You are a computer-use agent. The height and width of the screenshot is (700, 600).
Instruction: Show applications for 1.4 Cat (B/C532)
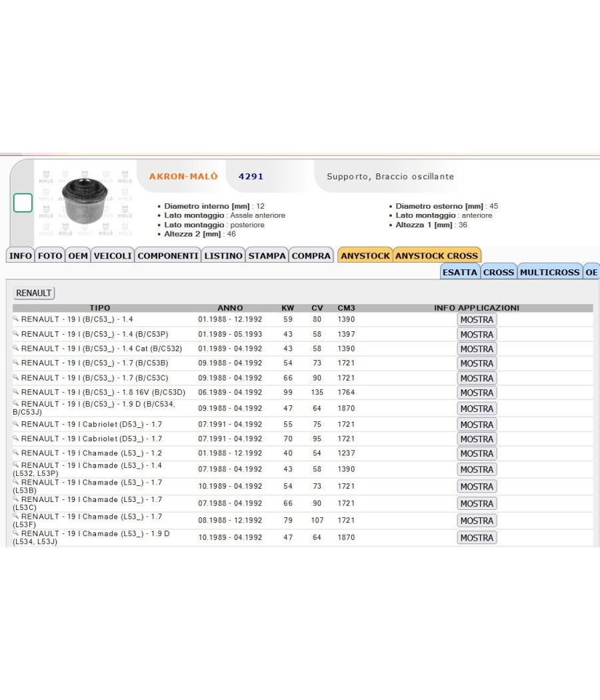coord(477,349)
